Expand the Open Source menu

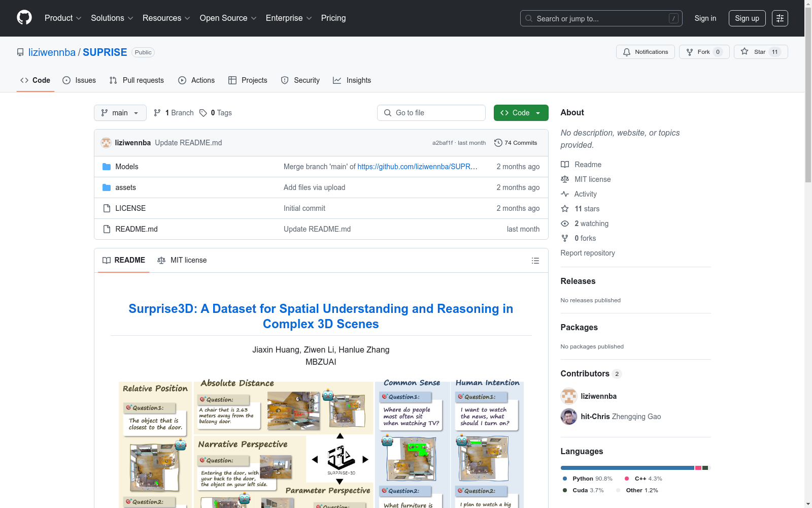[228, 18]
